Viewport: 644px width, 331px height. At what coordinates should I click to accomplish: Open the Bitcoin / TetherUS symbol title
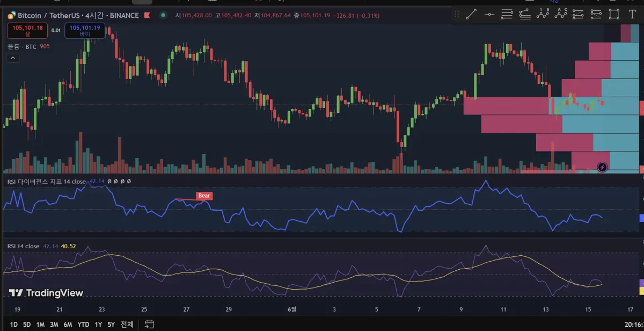pyautogui.click(x=78, y=16)
